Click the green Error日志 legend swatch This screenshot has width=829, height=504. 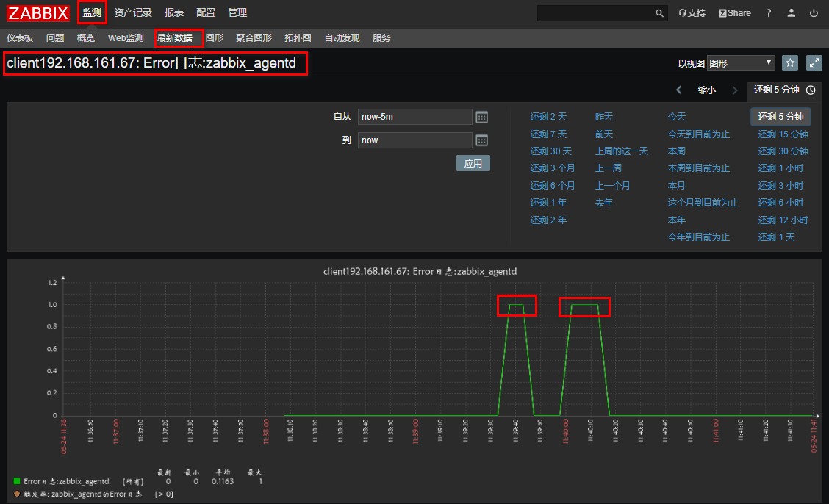click(x=17, y=481)
